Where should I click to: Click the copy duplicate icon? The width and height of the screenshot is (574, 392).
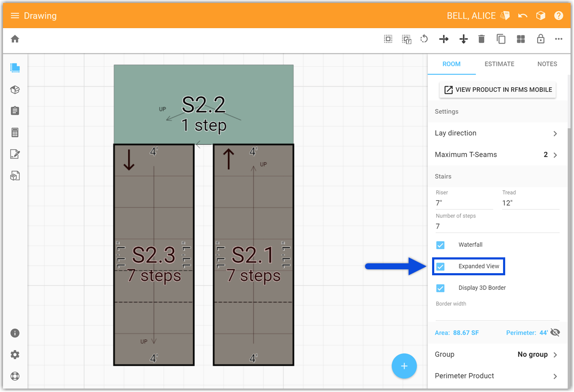point(501,39)
